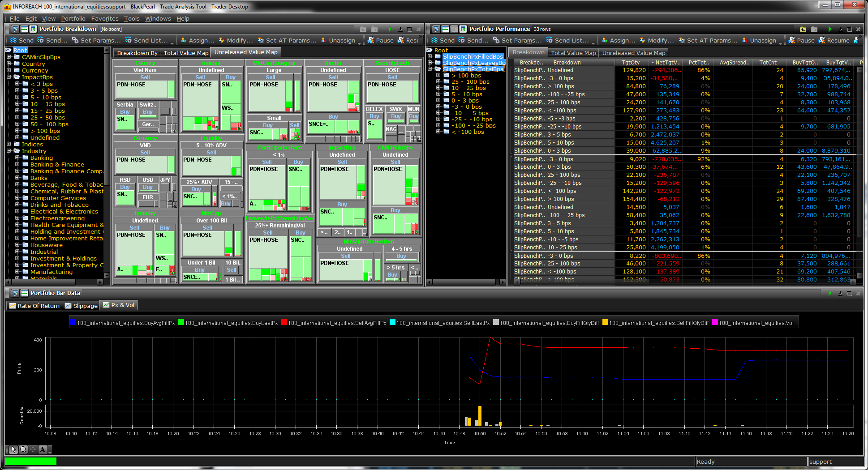Expand the SlipBenchPxFilledBps folder
Viewport: 868px width, 470px height.
pos(430,56)
